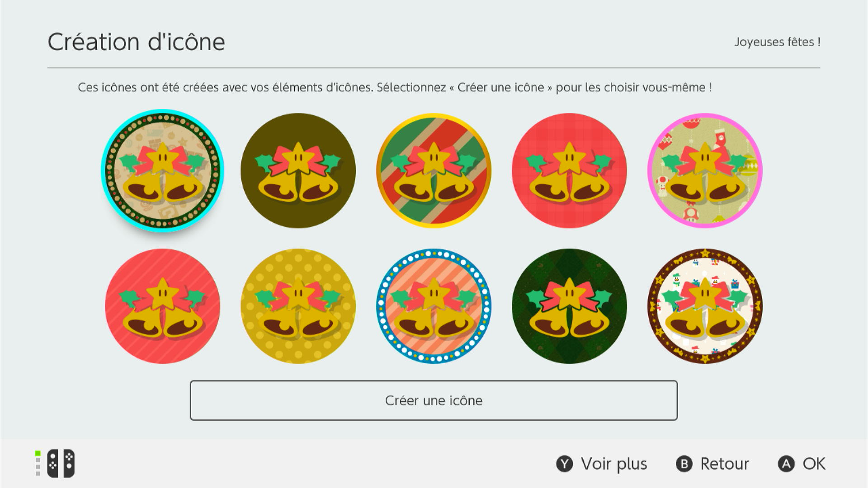
Task: Click the Joy-Con controller status icon
Action: [55, 464]
